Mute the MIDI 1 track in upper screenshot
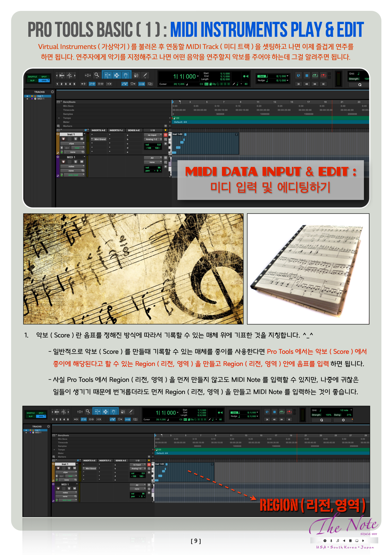392x555 pixels. click(x=82, y=162)
